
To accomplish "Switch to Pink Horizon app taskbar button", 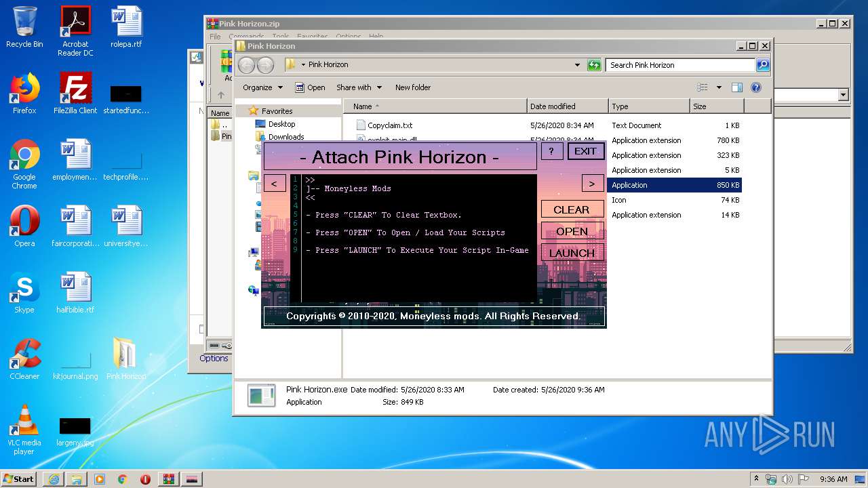I will pos(192,479).
